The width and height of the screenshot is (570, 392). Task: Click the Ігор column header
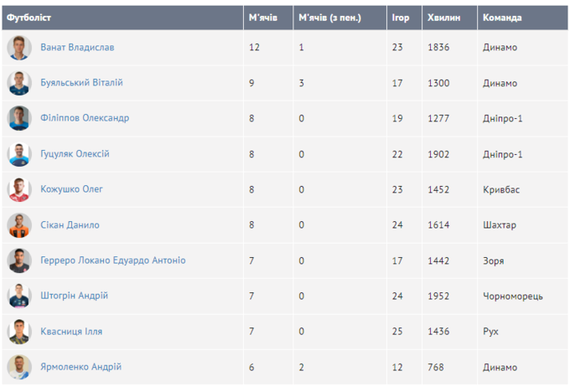pos(400,17)
